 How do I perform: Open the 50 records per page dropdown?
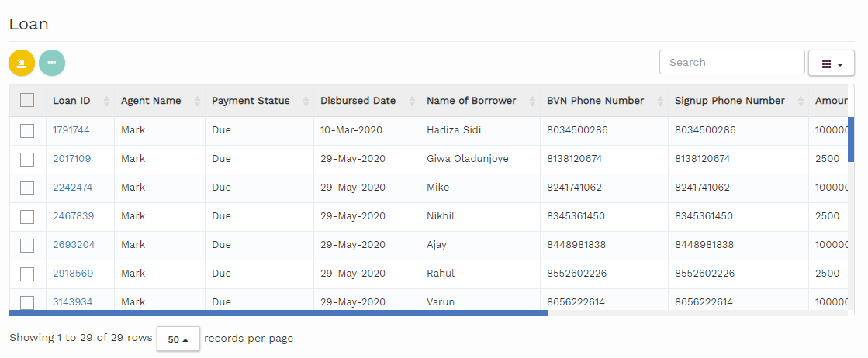click(x=178, y=339)
